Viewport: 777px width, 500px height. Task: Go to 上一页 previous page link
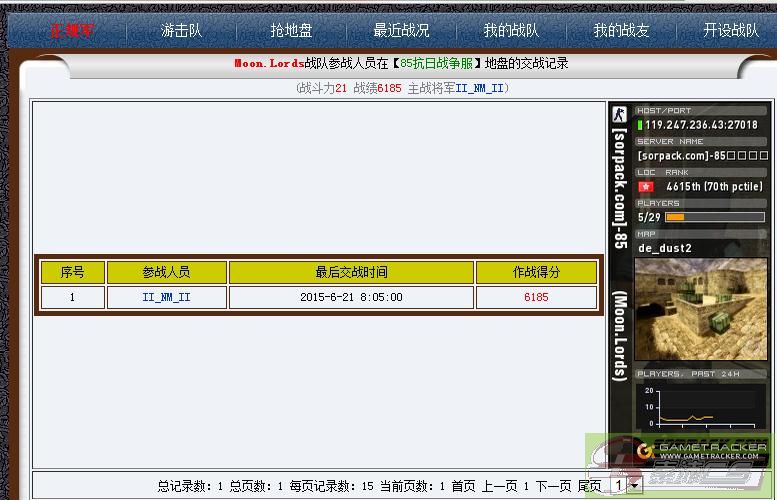click(500, 486)
